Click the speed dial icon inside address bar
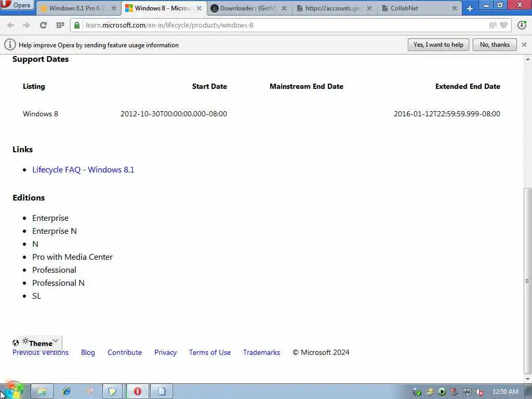 coord(493,25)
